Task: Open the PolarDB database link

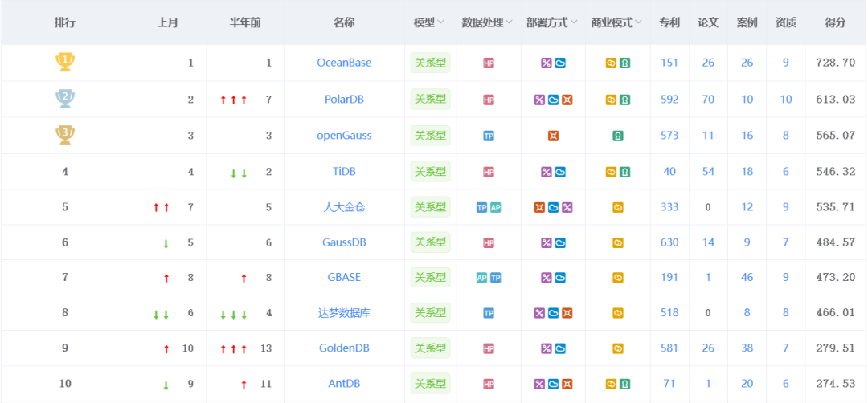Action: [x=344, y=100]
